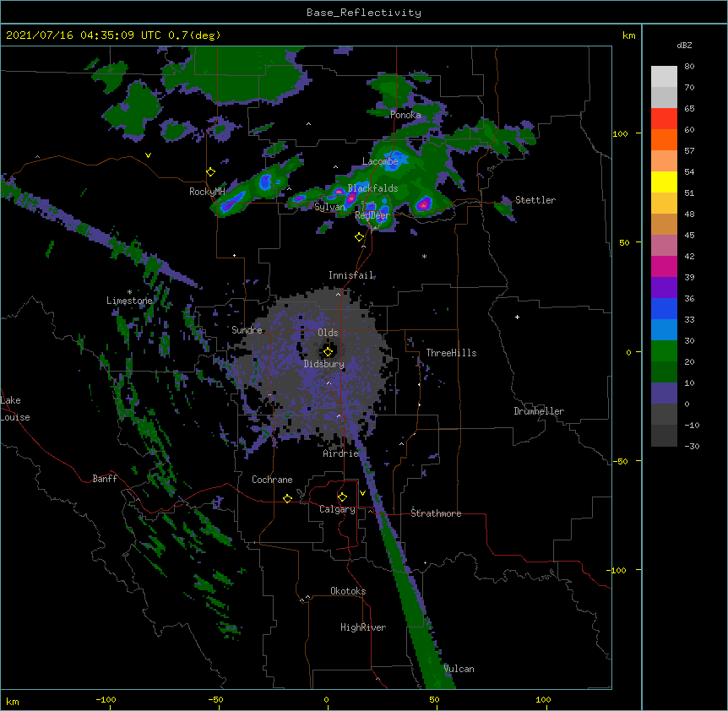The width and height of the screenshot is (728, 711).
Task: Click the Banff label
Action: coord(105,479)
